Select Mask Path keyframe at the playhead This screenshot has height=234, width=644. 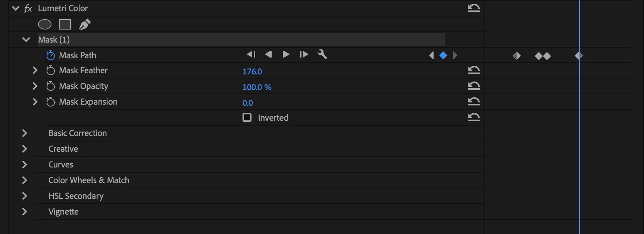[579, 56]
